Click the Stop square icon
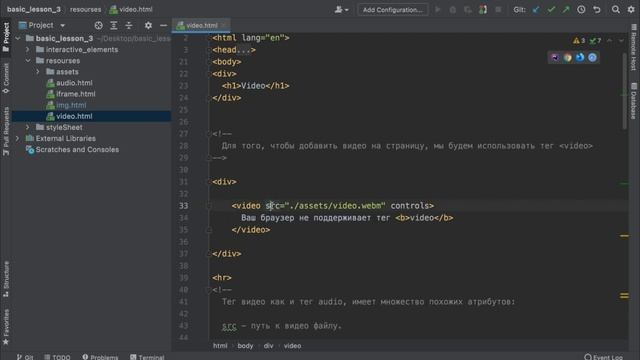The width and height of the screenshot is (640, 360). point(498,9)
